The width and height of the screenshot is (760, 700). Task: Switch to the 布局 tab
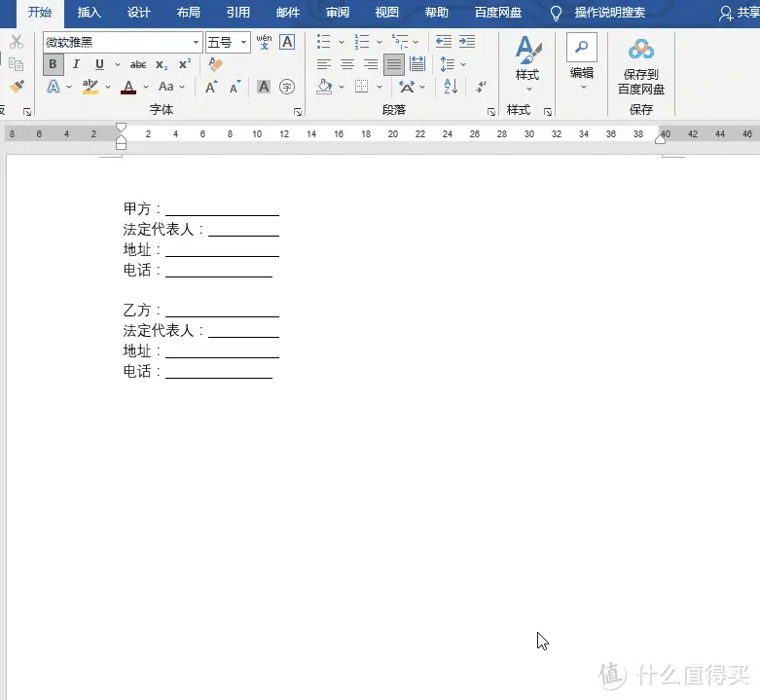pyautogui.click(x=189, y=13)
